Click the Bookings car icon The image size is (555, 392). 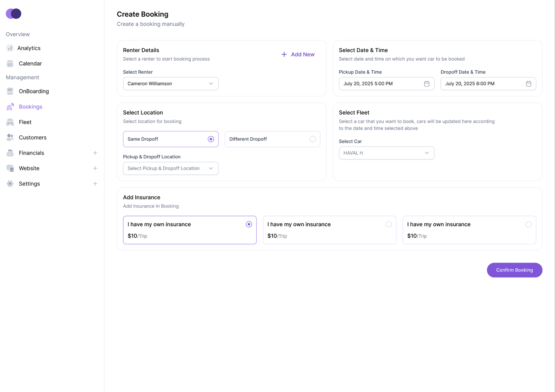10,107
